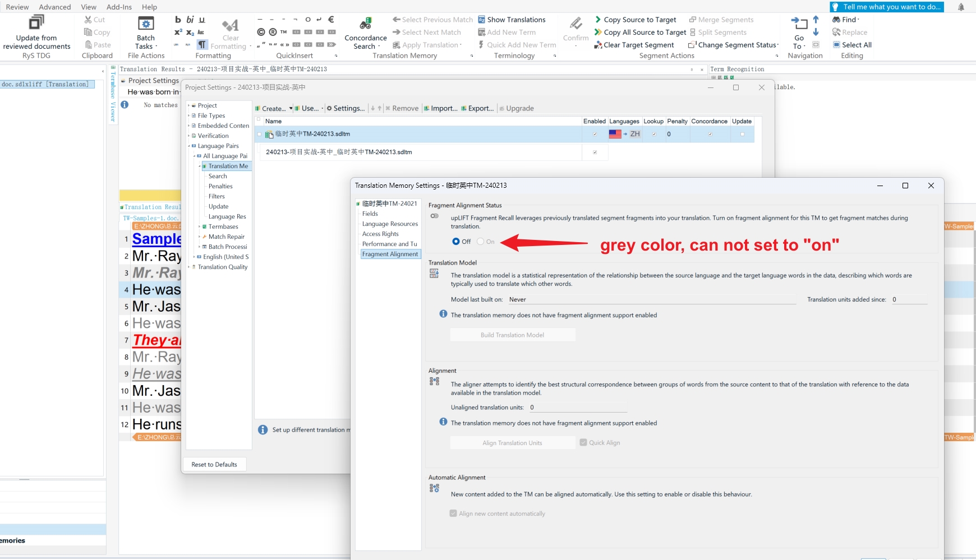Viewport: 976px width, 560px height.
Task: Apply subscript formatting icon
Action: pos(190,33)
